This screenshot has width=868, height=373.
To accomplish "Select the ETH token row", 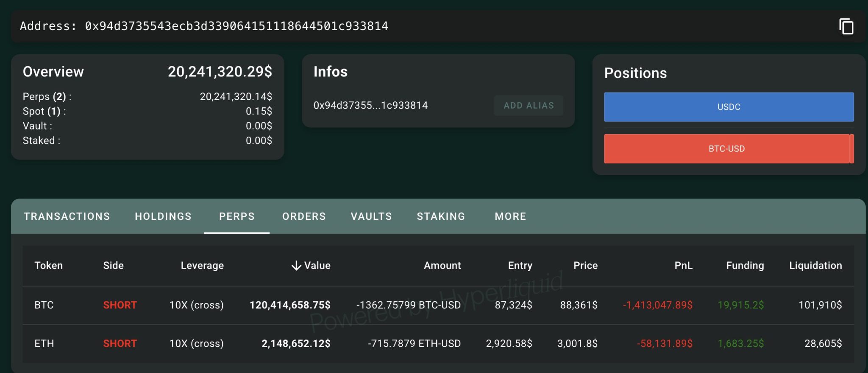I will [44, 343].
